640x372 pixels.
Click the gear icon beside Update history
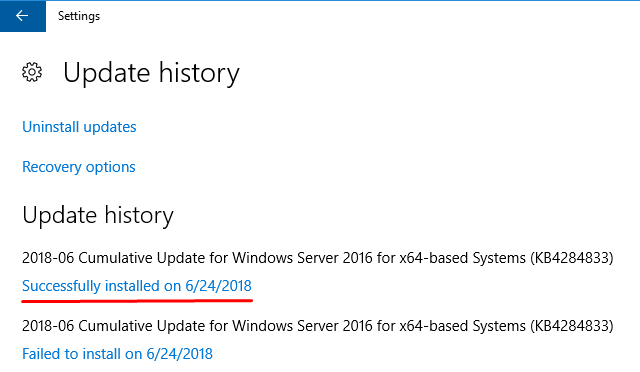(x=32, y=72)
